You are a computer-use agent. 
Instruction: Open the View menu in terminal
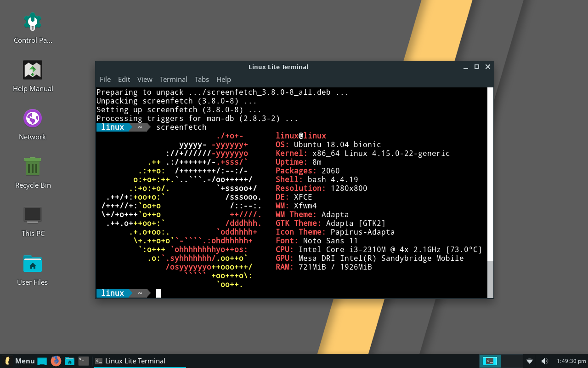click(x=145, y=80)
